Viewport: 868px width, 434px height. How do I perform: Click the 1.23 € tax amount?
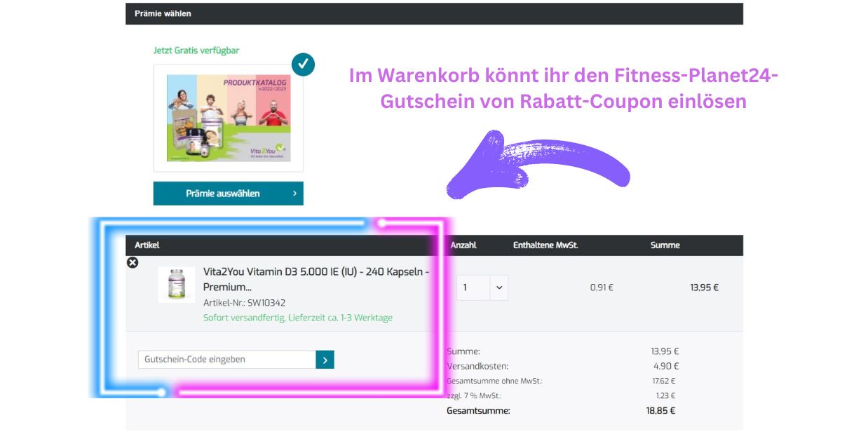coord(665,396)
